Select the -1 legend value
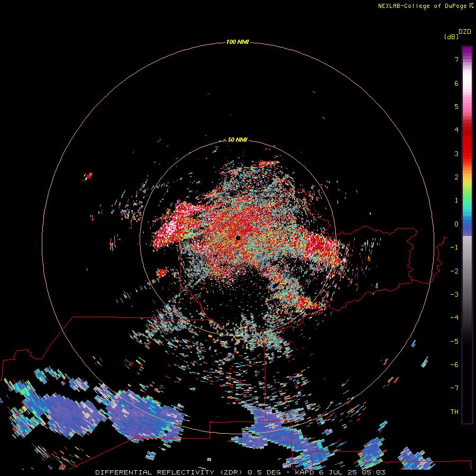476x476 pixels. [x=454, y=248]
